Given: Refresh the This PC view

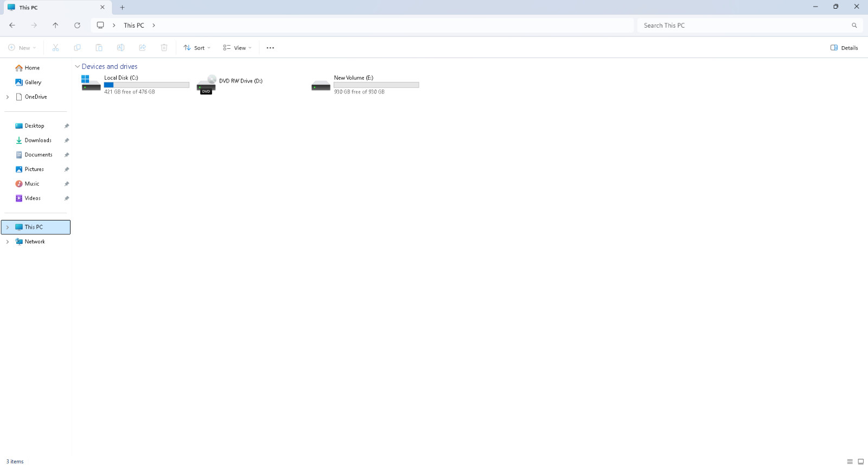Looking at the screenshot, I should (x=77, y=26).
